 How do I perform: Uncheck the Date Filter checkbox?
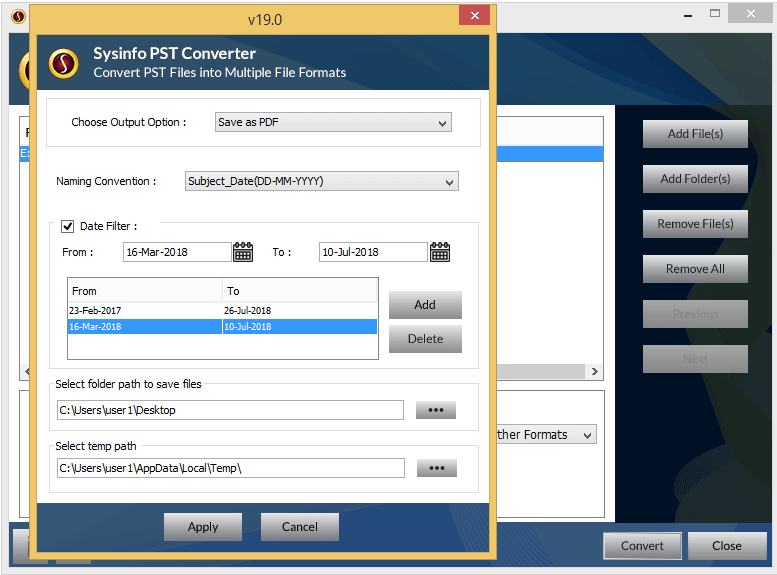click(67, 227)
